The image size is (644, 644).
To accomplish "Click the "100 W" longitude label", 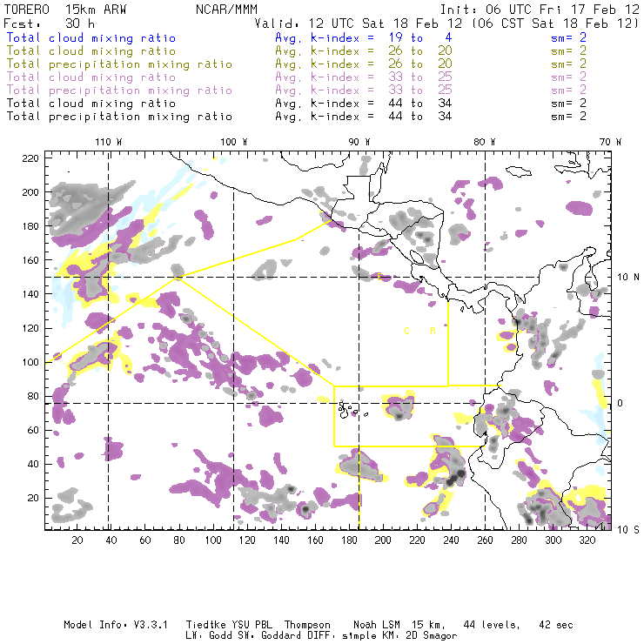I will (234, 142).
